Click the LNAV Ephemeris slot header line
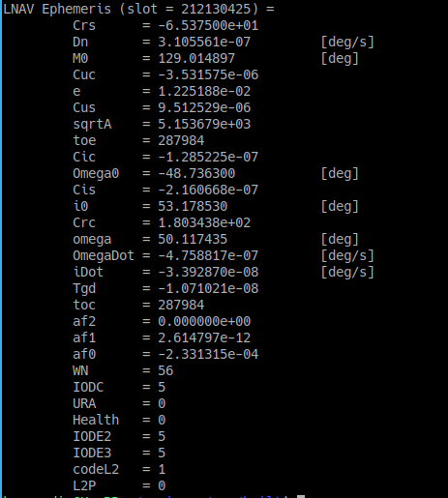448x498 pixels. 138,9
